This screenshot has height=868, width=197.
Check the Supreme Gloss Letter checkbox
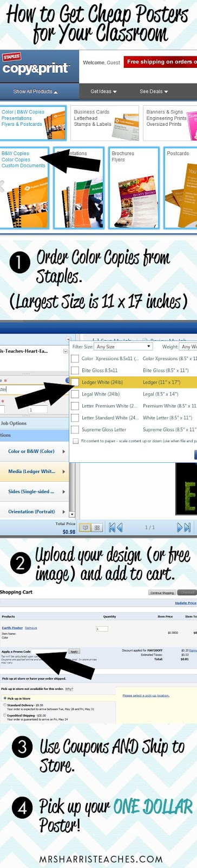pos(75,430)
